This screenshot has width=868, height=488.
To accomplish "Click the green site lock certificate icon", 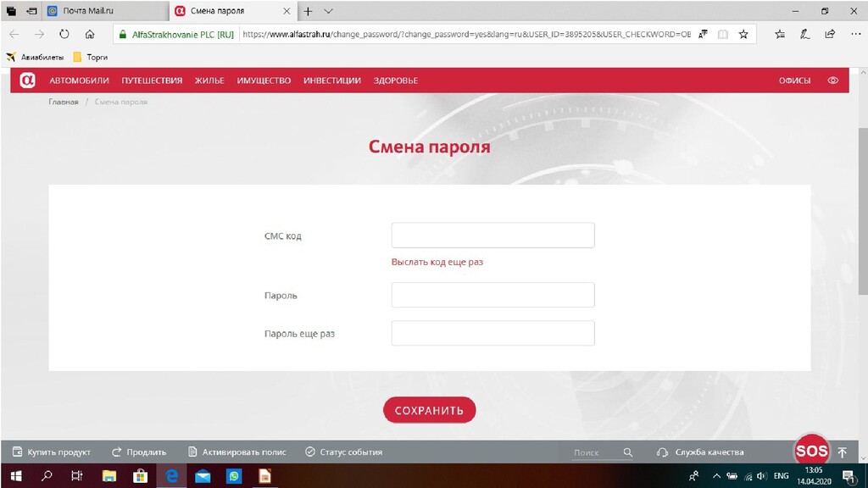I will point(123,34).
